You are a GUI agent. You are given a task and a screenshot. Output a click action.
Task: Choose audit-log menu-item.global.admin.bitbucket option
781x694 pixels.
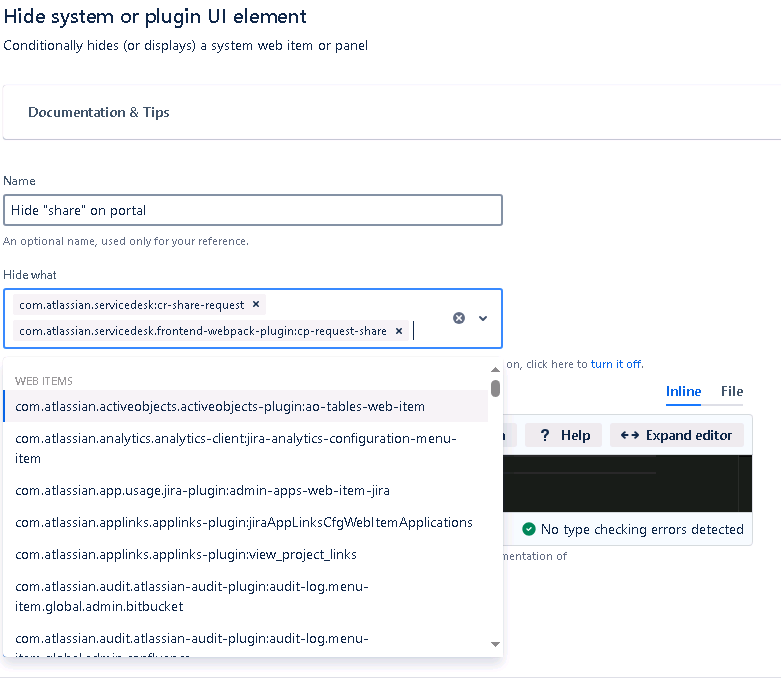click(x=246, y=596)
